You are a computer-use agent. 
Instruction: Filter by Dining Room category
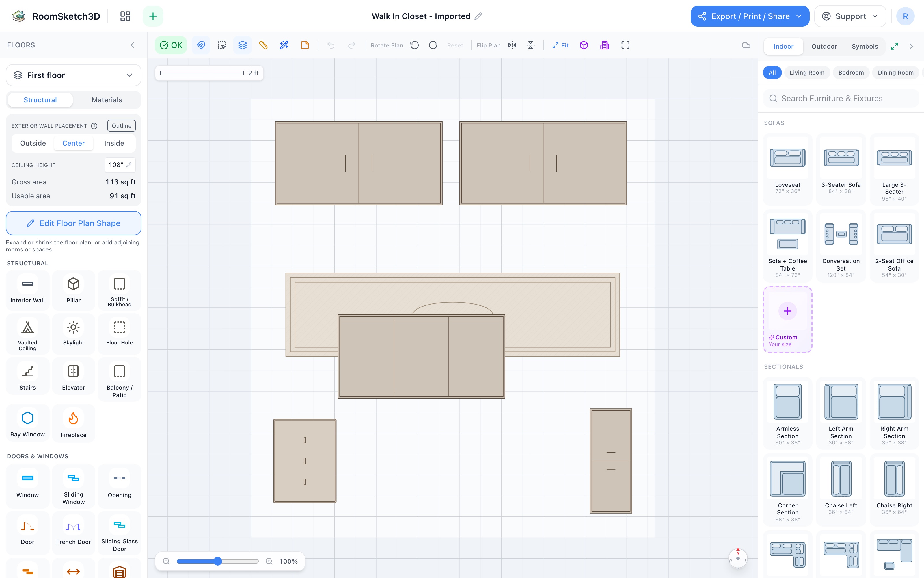coord(895,73)
